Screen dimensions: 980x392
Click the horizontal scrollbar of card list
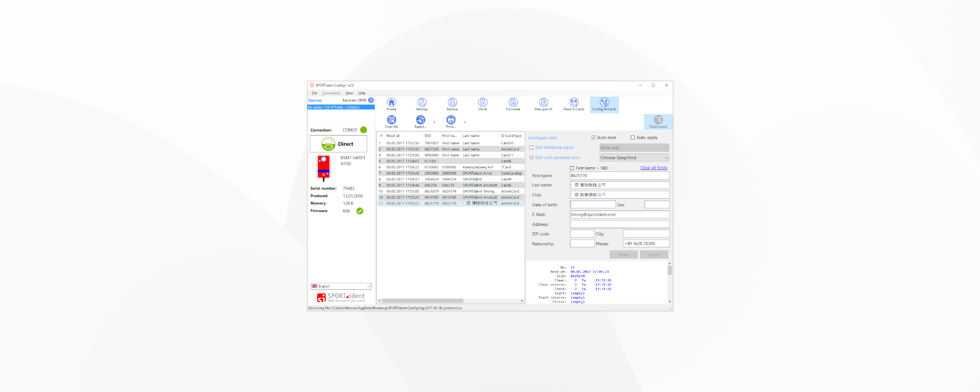422,301
